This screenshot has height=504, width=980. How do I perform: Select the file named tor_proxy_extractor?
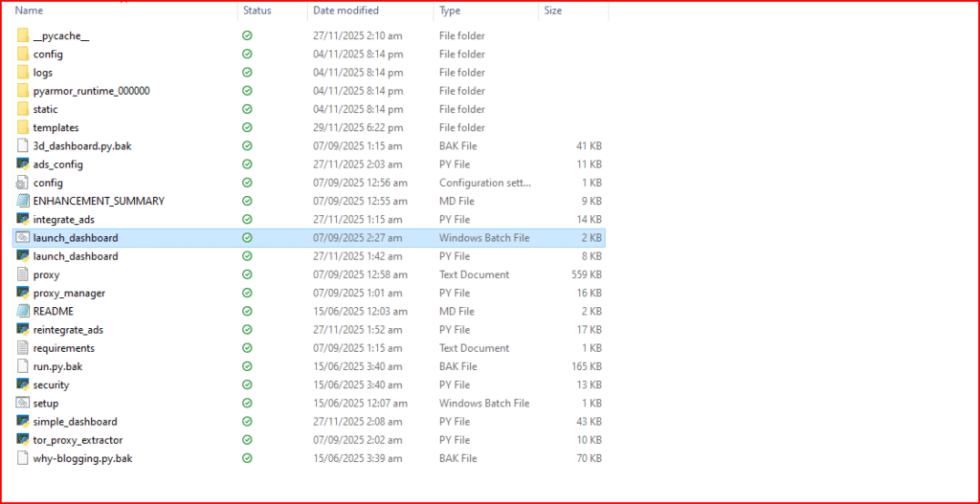78,440
